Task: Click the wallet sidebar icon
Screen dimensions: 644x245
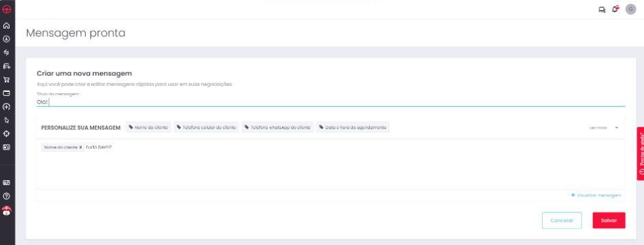Action: [x=7, y=93]
